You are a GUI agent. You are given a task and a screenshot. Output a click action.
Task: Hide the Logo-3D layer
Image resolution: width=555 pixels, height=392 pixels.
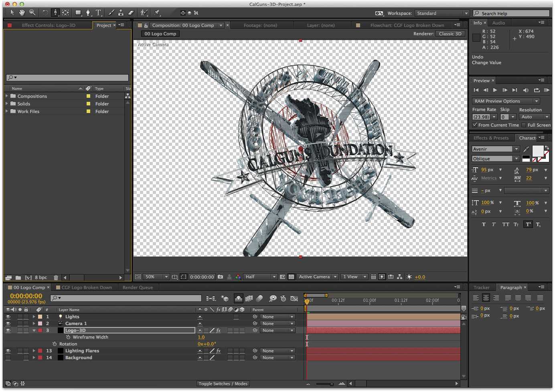[x=8, y=330]
